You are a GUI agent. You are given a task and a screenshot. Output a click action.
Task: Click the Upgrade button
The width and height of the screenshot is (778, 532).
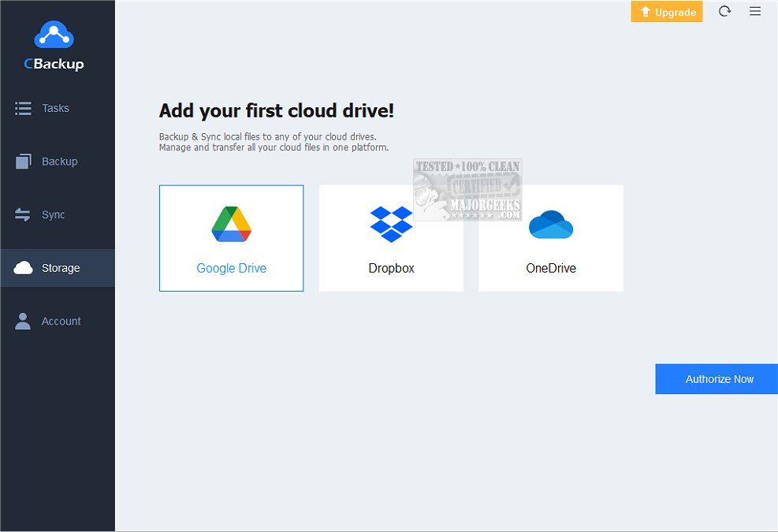tap(666, 11)
